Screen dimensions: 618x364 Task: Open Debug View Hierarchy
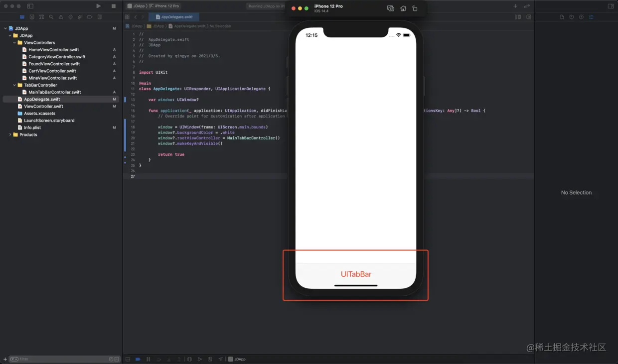coord(189,359)
